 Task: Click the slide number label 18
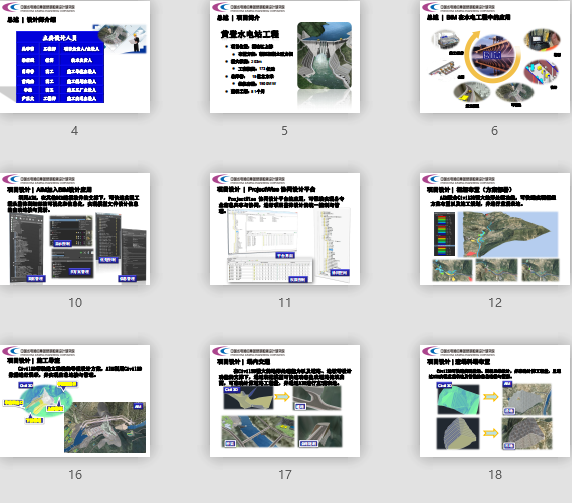pos(495,475)
